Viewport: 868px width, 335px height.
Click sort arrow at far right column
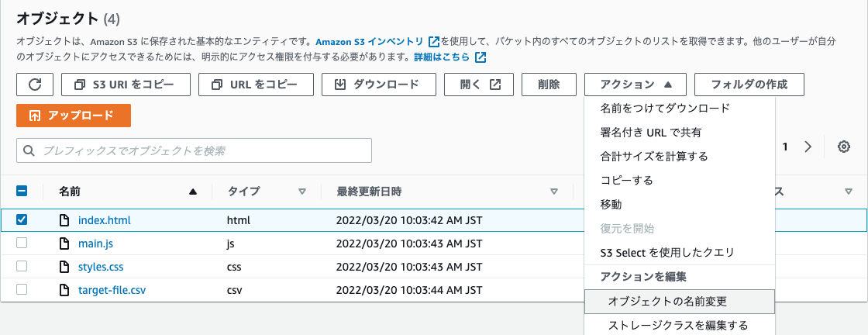849,192
